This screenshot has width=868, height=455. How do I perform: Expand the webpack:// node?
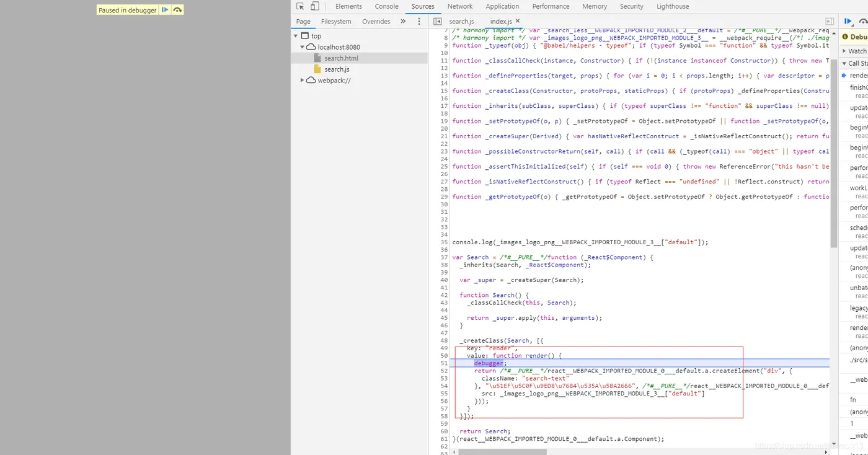(x=303, y=81)
